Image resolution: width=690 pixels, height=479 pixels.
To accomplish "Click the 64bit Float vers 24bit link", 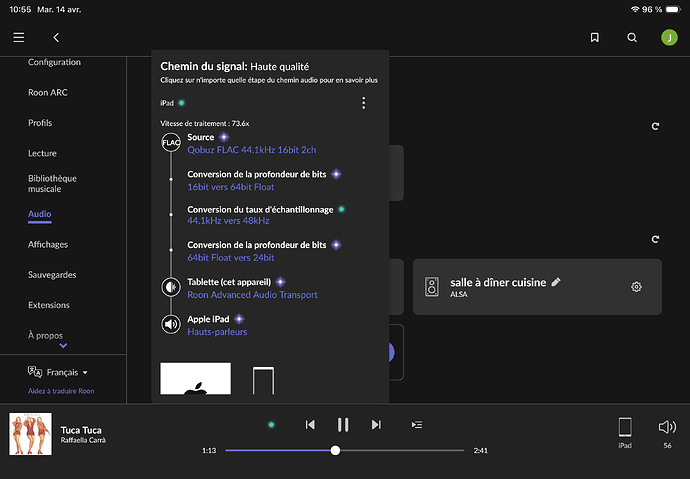I will (x=231, y=258).
